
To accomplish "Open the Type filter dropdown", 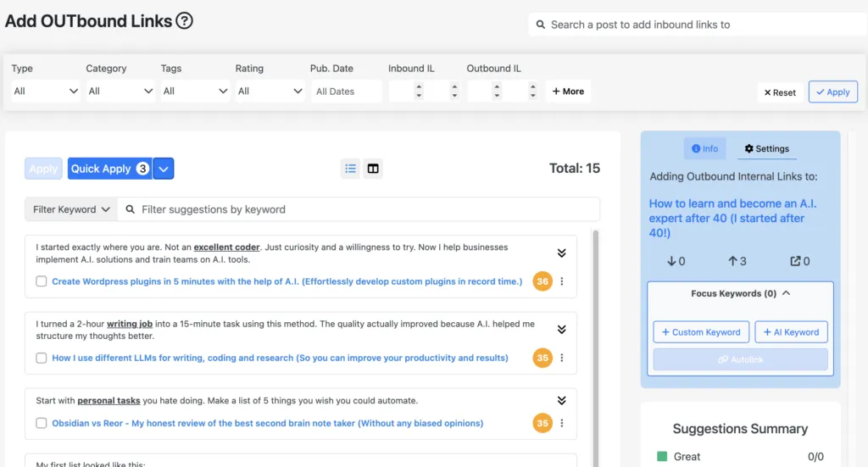I will (46, 92).
